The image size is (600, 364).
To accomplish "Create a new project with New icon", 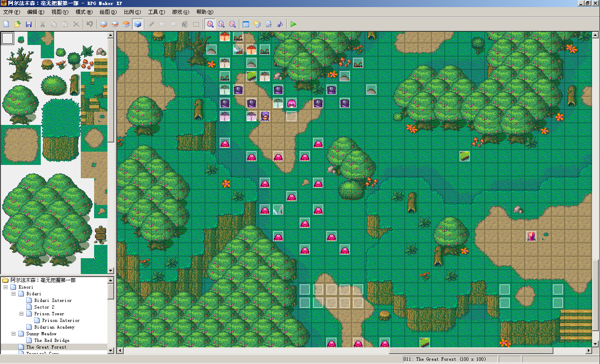I will (x=6, y=24).
